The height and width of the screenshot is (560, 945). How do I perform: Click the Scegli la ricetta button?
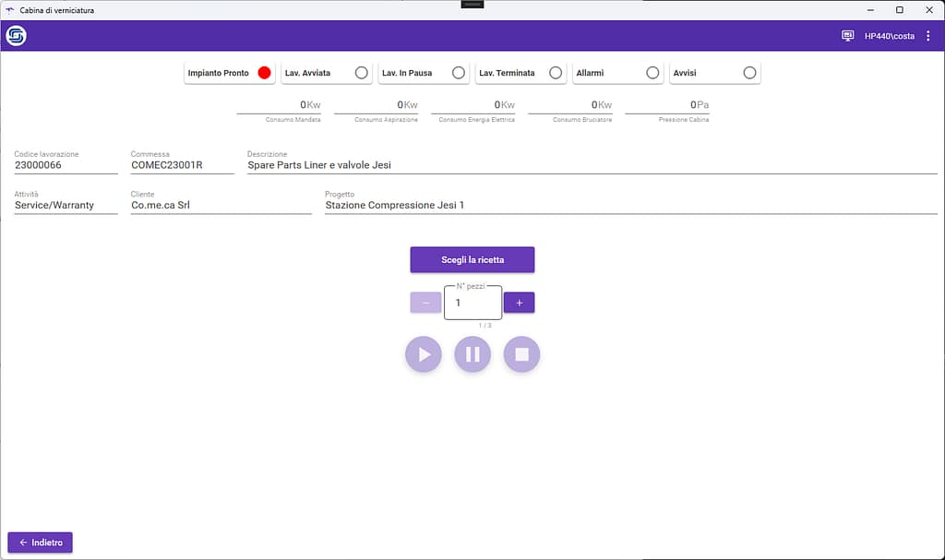(472, 259)
